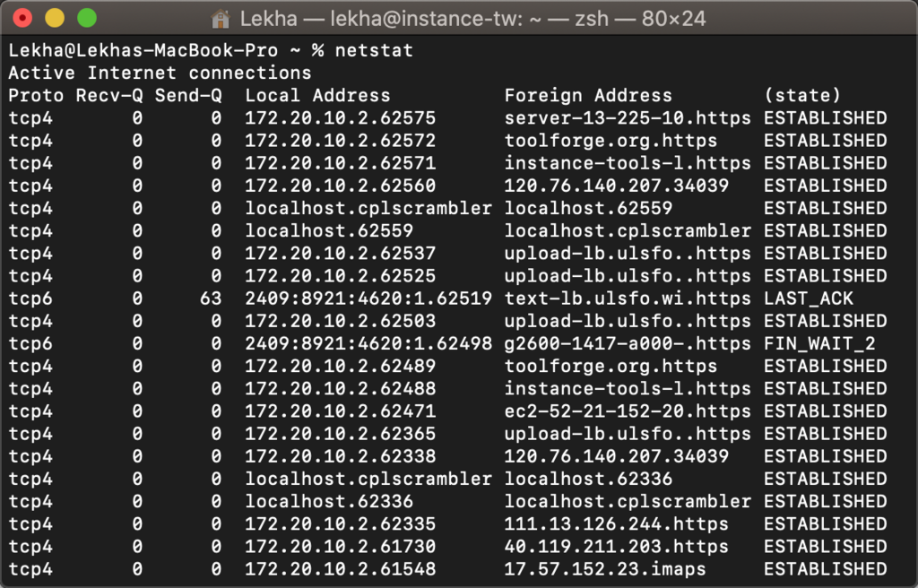Screen dimensions: 918x588
Task: Click the Send-Q column header text
Action: (x=188, y=96)
